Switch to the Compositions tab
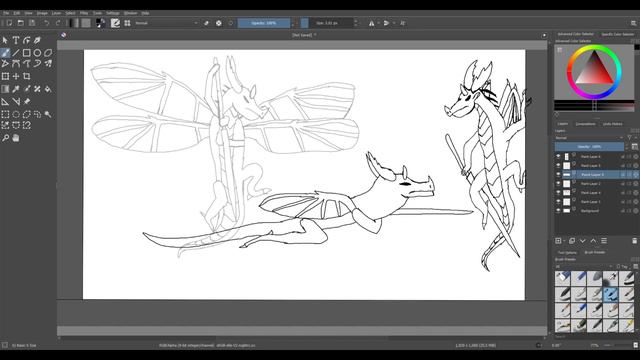 (x=585, y=124)
